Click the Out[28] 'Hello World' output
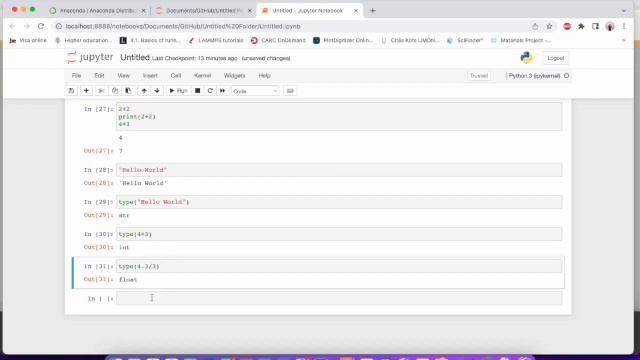The height and width of the screenshot is (360, 640). coord(143,183)
